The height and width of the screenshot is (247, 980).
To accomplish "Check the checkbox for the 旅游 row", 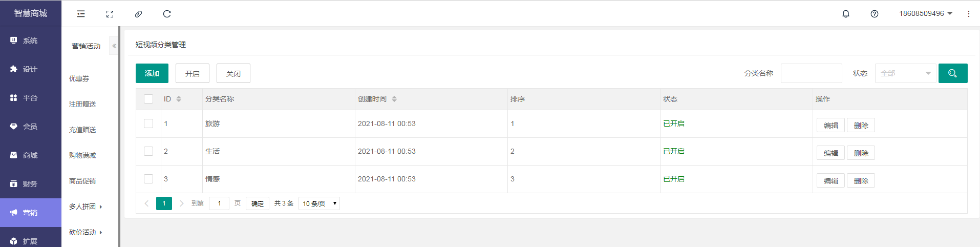I will [x=148, y=123].
